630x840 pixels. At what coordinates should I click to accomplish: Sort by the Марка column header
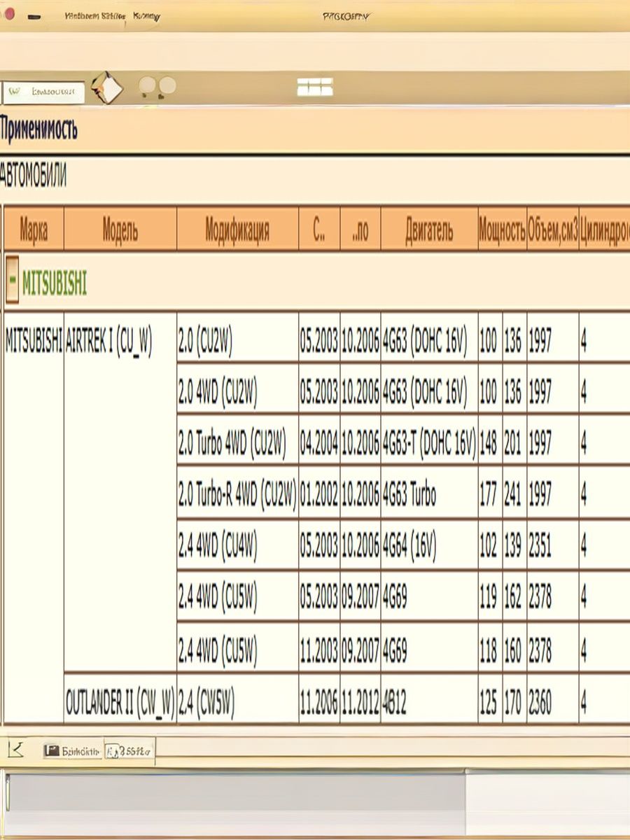(34, 229)
